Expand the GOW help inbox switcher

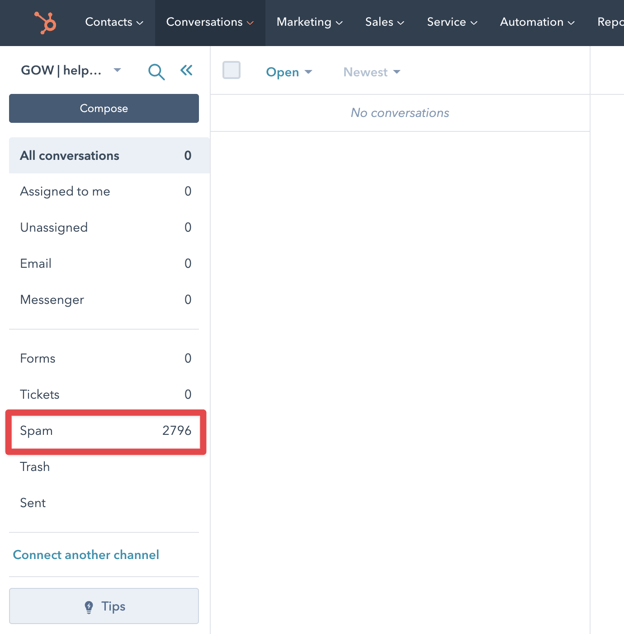tap(71, 71)
